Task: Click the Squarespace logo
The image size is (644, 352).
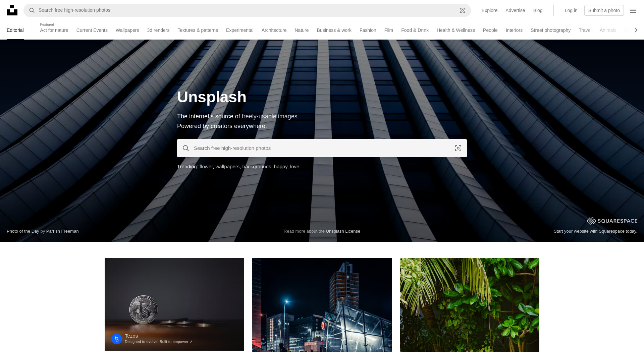Action: (612, 221)
